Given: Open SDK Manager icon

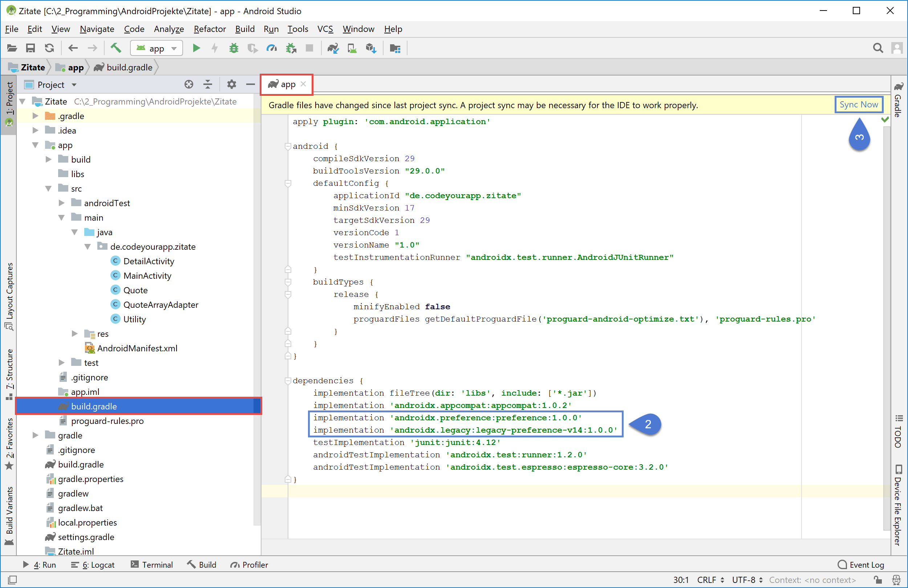Looking at the screenshot, I should [371, 48].
